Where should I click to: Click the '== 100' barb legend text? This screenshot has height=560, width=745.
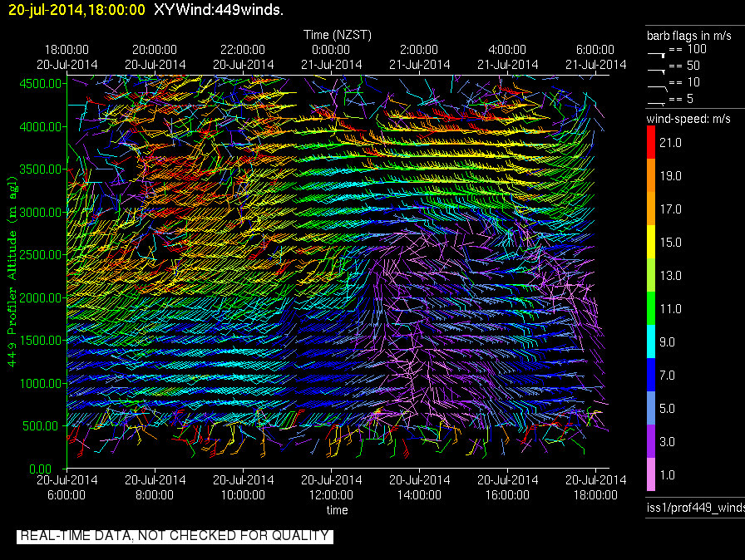tap(688, 49)
